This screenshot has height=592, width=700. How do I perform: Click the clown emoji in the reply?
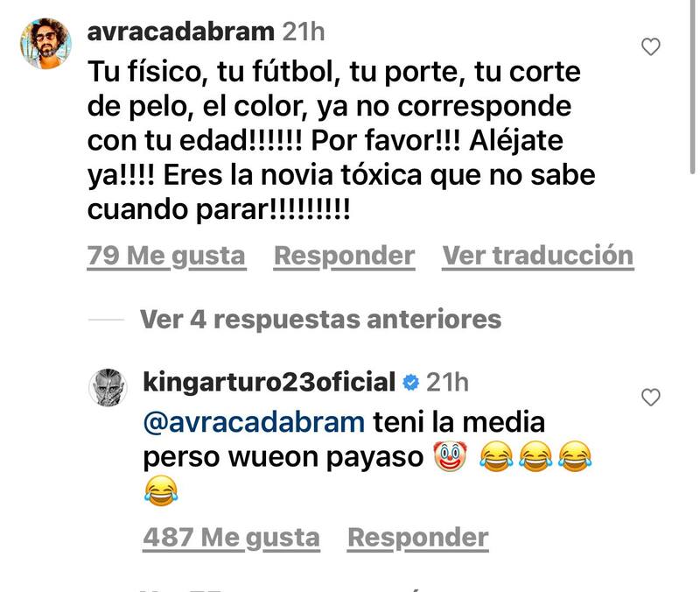[450, 456]
